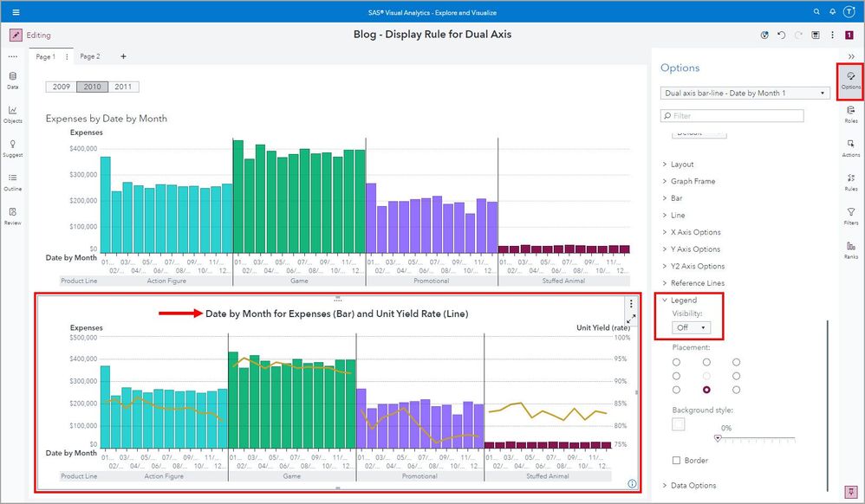Click the redo icon in report toolbar
This screenshot has height=504, width=865.
click(x=798, y=35)
